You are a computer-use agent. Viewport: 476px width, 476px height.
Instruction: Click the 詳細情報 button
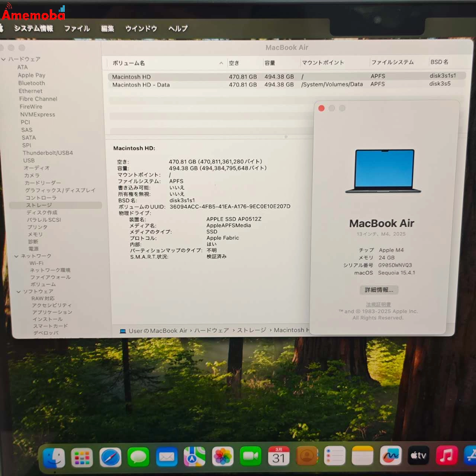pos(379,290)
